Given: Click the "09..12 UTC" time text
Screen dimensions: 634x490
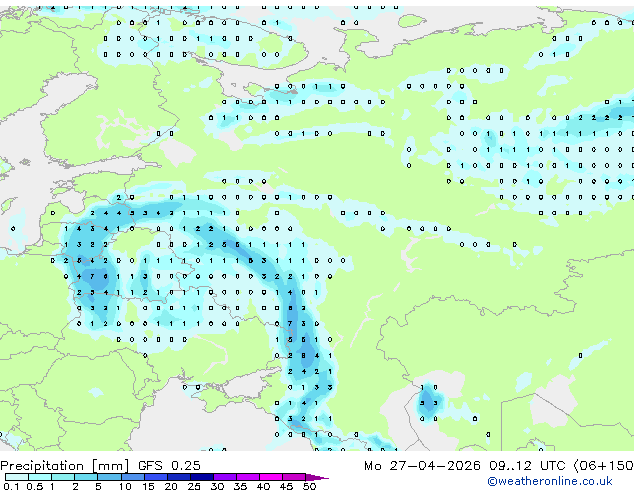Looking at the screenshot, I should click(x=527, y=466).
